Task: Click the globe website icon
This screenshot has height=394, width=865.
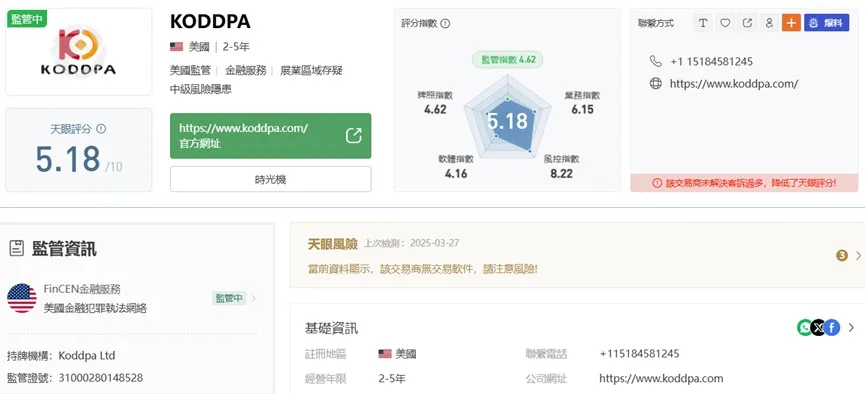Action: (655, 84)
